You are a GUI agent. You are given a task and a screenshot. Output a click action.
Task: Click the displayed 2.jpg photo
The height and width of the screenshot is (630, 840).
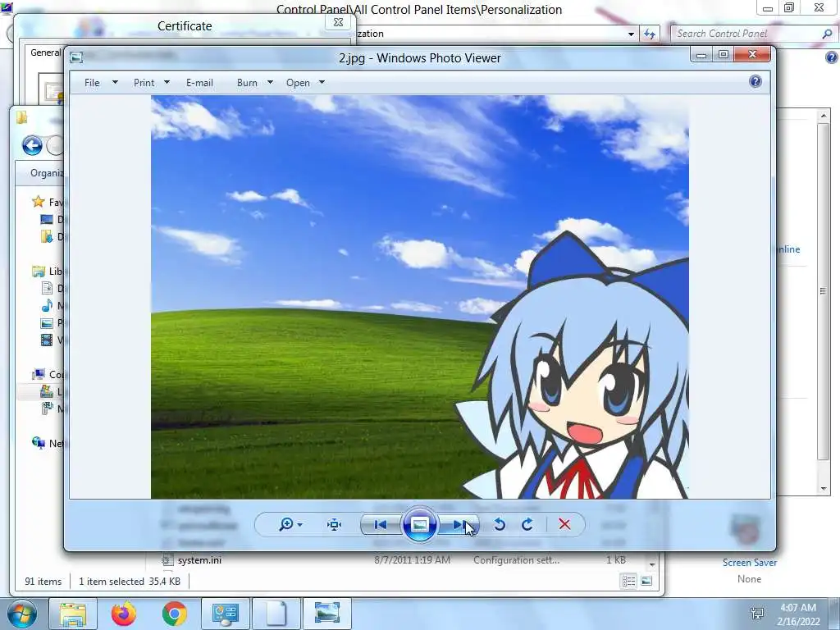point(420,297)
